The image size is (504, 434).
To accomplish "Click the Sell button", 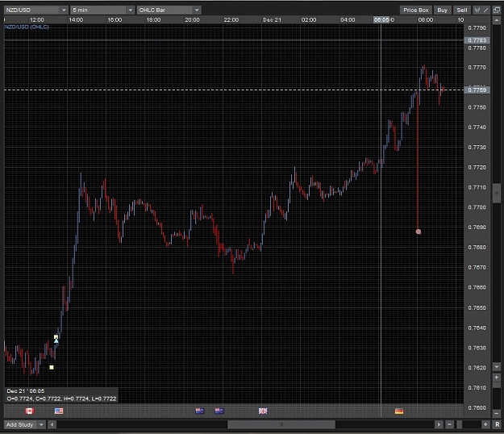I will click(x=462, y=10).
